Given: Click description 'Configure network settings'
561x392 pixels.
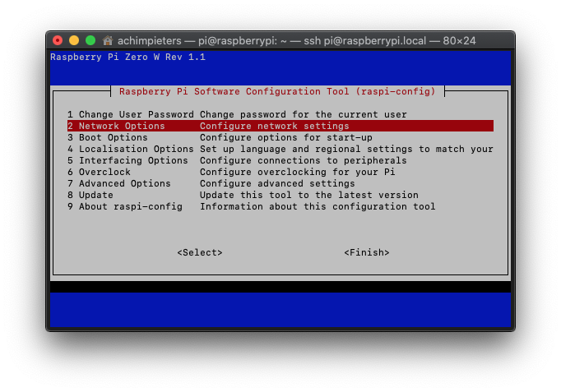Looking at the screenshot, I should [275, 126].
